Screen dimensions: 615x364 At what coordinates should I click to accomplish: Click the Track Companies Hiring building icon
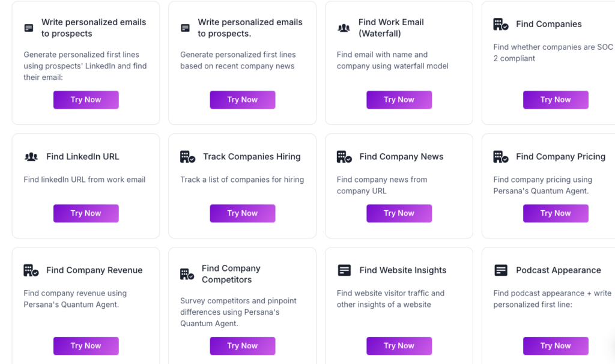click(x=188, y=157)
